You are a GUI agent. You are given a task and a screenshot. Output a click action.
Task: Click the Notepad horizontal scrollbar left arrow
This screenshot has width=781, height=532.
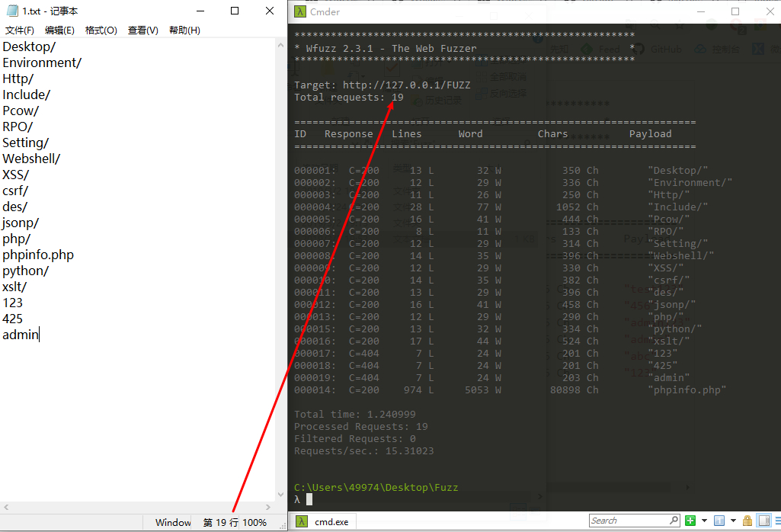[6, 507]
